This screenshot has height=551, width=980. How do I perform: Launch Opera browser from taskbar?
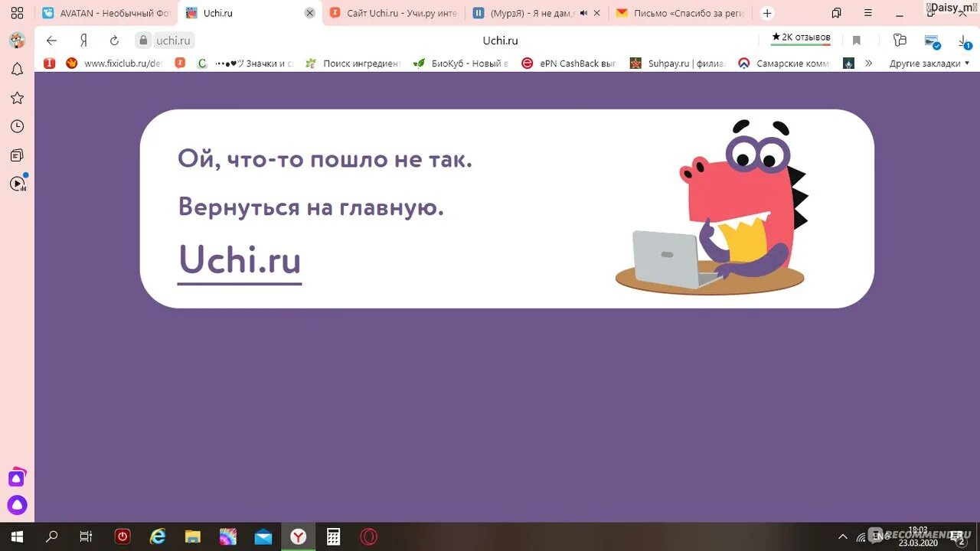[x=369, y=536]
